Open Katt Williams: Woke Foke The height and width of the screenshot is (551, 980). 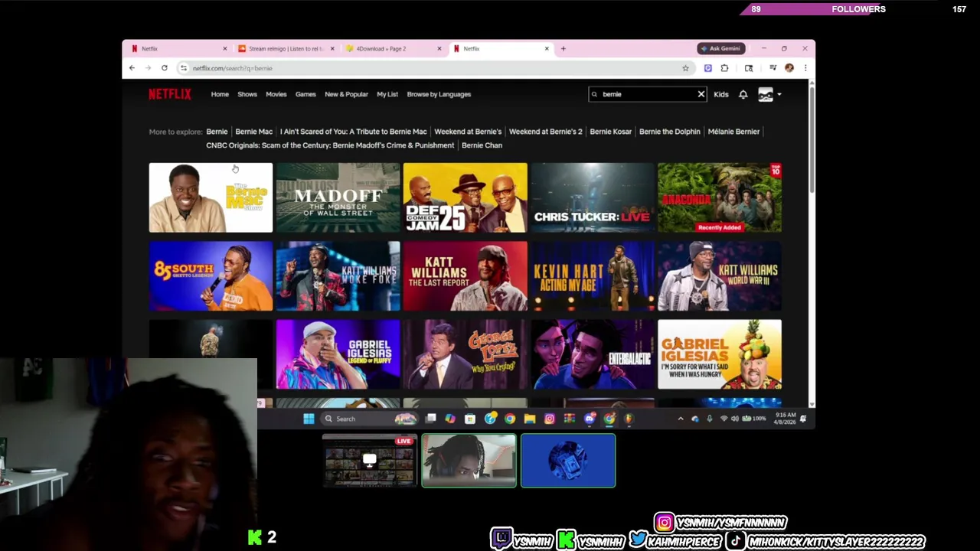tap(338, 276)
